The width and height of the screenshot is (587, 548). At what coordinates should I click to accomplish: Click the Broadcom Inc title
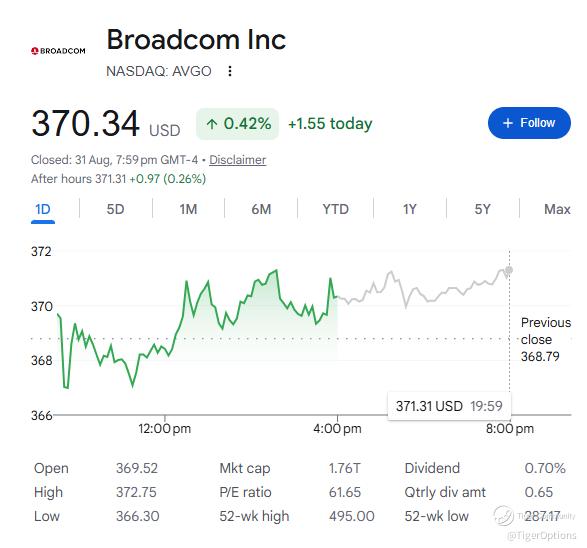[196, 39]
